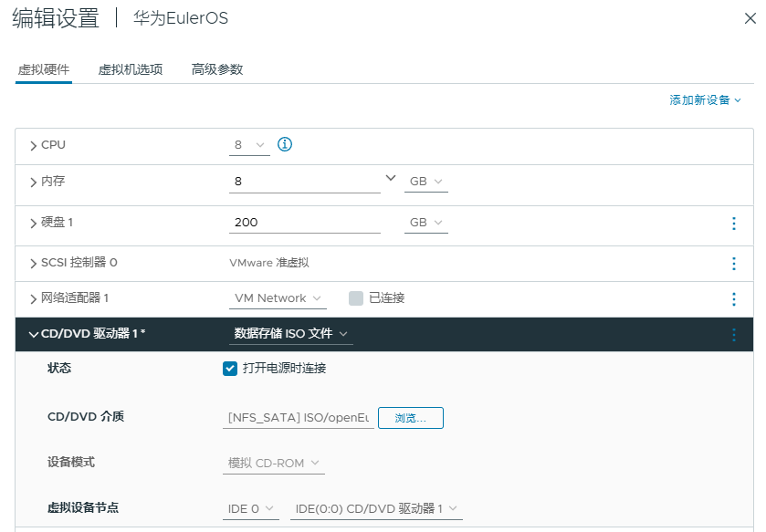Switch to the 虚拟机选项 tab
Screen dimensions: 766x532
pos(131,69)
